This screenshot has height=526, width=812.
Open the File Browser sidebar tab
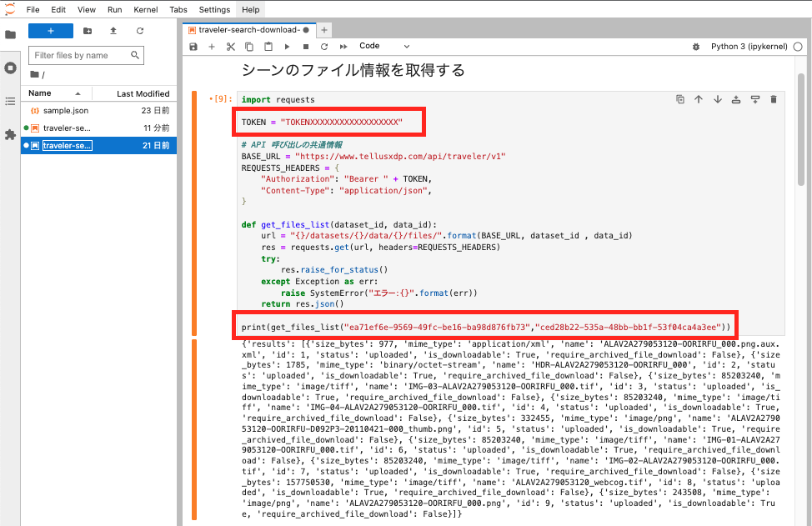point(10,35)
